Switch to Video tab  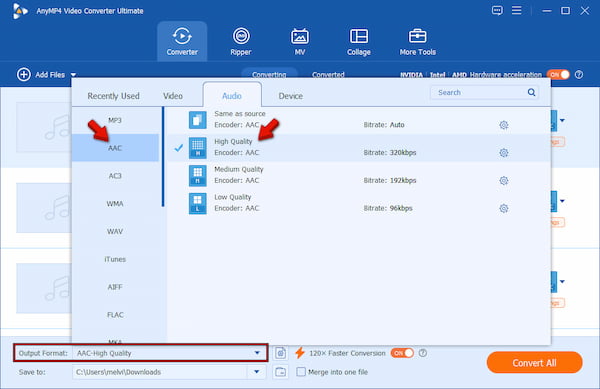(173, 96)
